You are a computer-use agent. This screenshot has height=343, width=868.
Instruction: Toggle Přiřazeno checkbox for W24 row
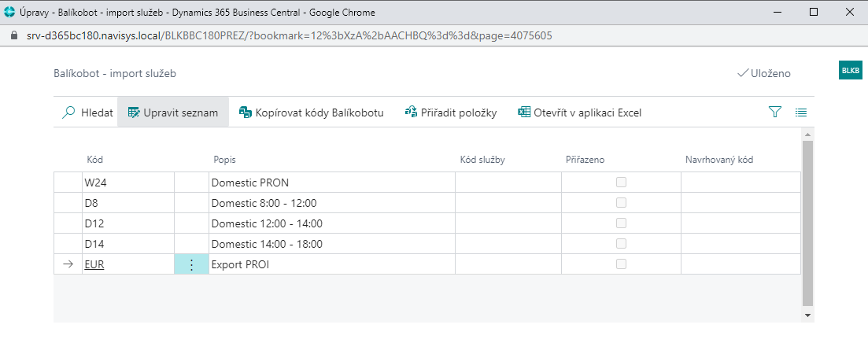pos(621,183)
